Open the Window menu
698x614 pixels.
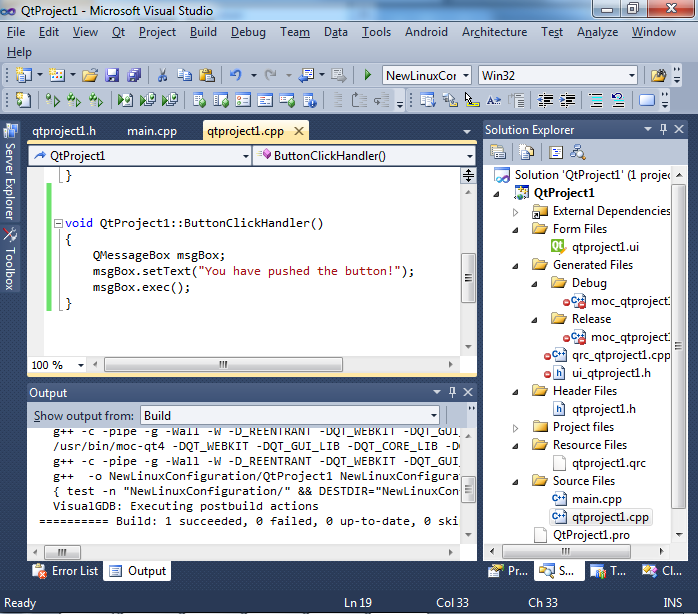(653, 32)
